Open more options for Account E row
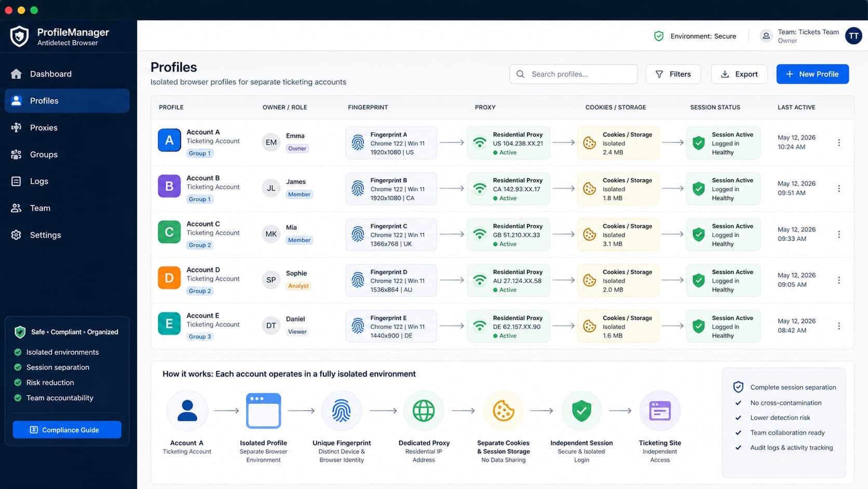Screen dimensions: 868x489 point(839,326)
